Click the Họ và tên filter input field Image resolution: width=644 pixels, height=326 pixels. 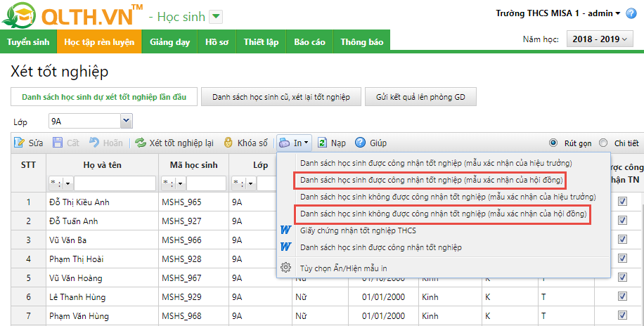pyautogui.click(x=115, y=183)
